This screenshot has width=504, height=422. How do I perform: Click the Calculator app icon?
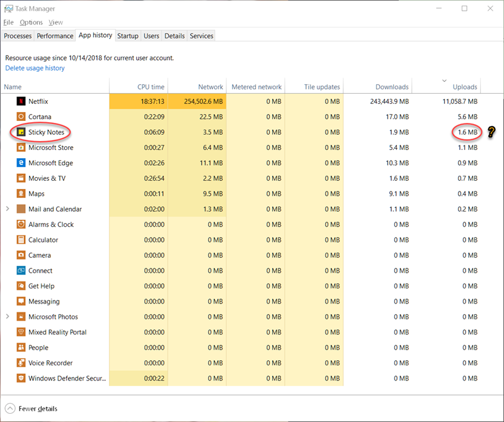click(x=21, y=240)
